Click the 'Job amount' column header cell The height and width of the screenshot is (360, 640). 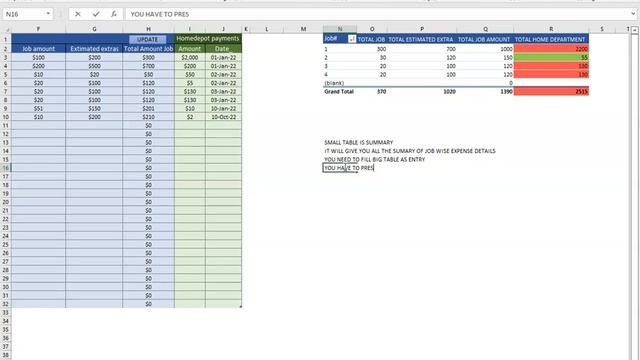pos(38,49)
